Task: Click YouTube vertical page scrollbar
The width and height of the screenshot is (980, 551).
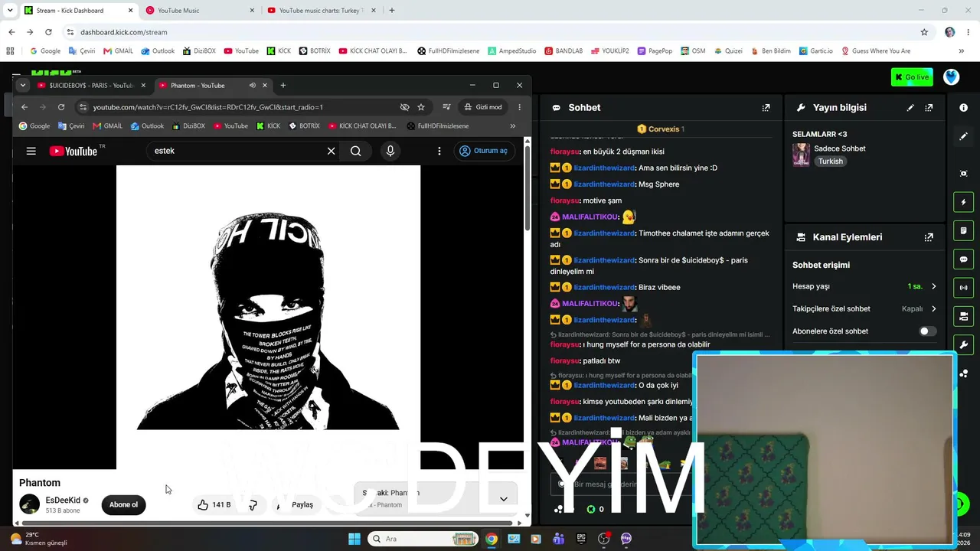Action: [527, 187]
